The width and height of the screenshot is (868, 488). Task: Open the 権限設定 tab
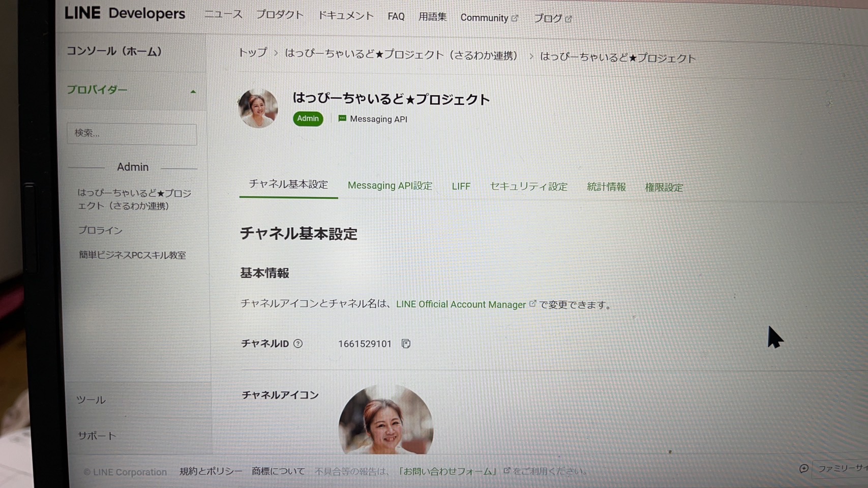pos(664,188)
